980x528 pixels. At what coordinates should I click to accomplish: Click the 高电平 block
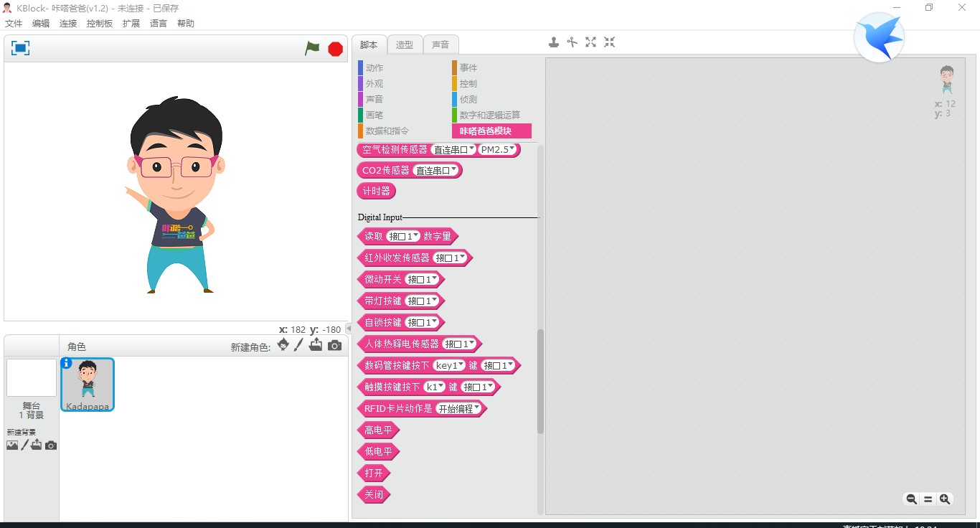tap(378, 430)
